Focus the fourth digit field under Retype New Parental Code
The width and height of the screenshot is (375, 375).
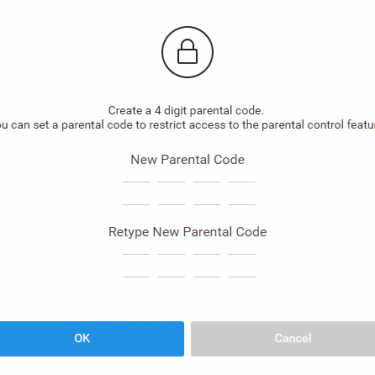(x=242, y=266)
